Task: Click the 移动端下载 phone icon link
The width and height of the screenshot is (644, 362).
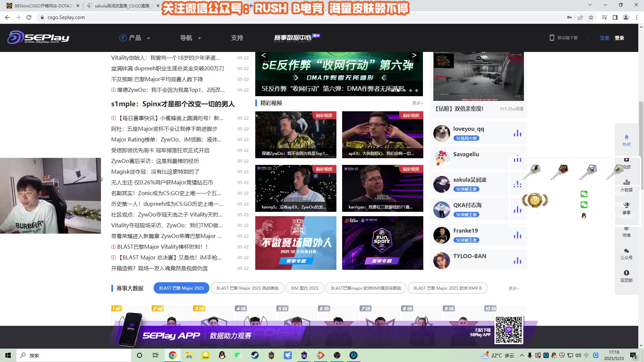Action: (x=563, y=38)
